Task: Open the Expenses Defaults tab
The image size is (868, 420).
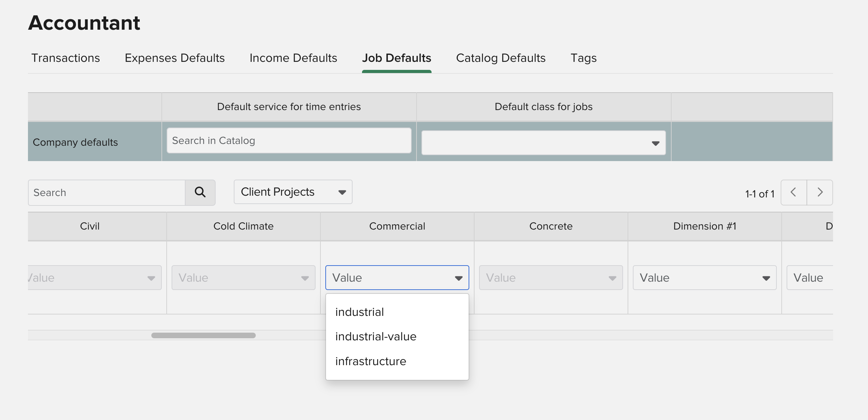Action: pyautogui.click(x=175, y=58)
